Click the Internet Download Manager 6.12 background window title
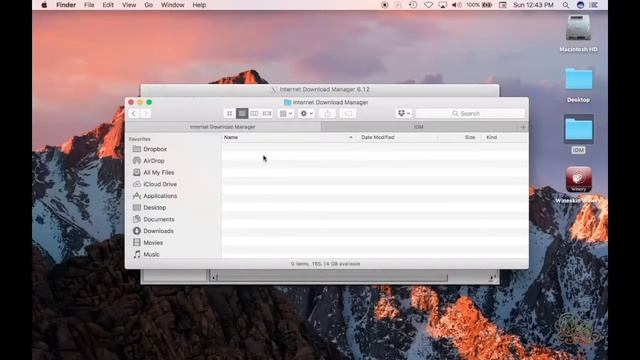 click(x=324, y=89)
